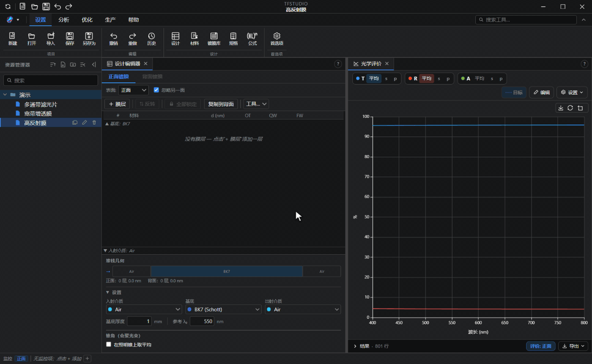Click the 另存为 save-as icon
The image size is (592, 364).
pos(89,39)
